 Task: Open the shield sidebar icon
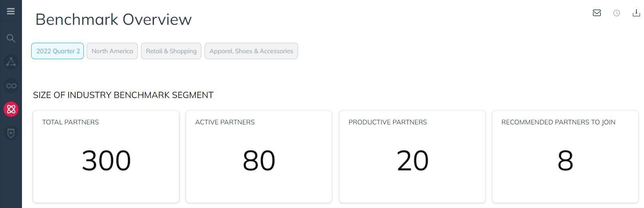(11, 133)
